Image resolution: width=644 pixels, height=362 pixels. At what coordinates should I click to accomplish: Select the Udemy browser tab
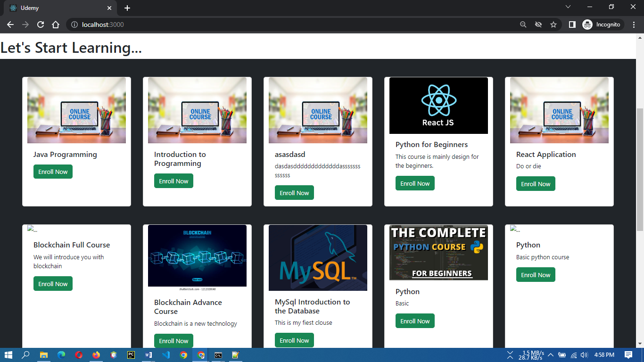pos(57,8)
